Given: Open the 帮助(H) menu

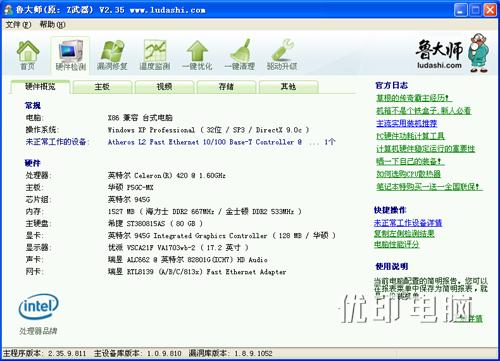Looking at the screenshot, I should 53,24.
